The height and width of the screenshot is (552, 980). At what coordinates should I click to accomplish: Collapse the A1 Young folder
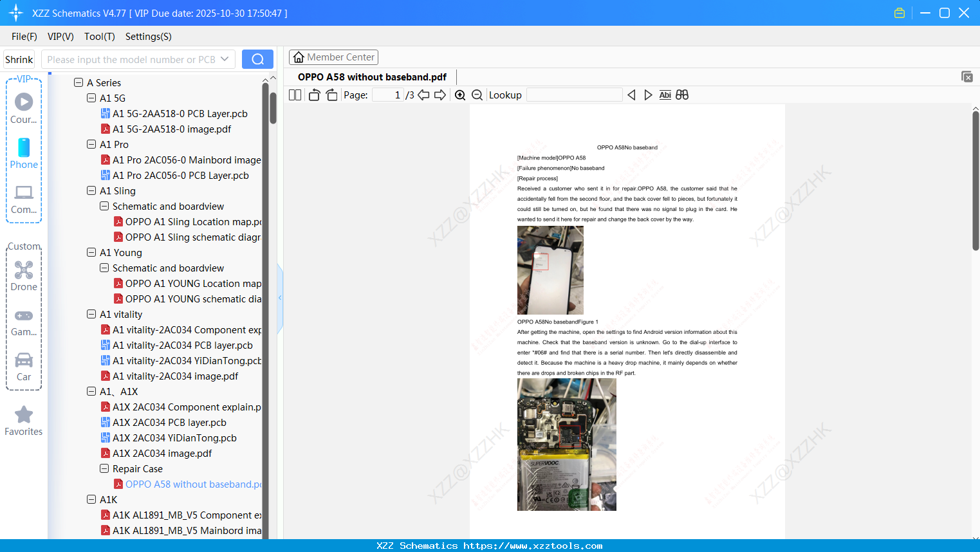point(91,253)
